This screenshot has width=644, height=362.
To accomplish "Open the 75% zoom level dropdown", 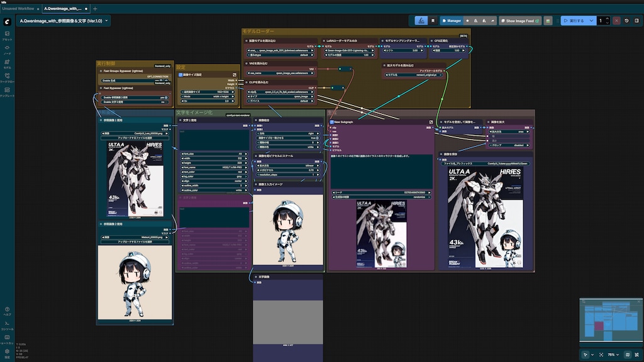I will pos(613,354).
